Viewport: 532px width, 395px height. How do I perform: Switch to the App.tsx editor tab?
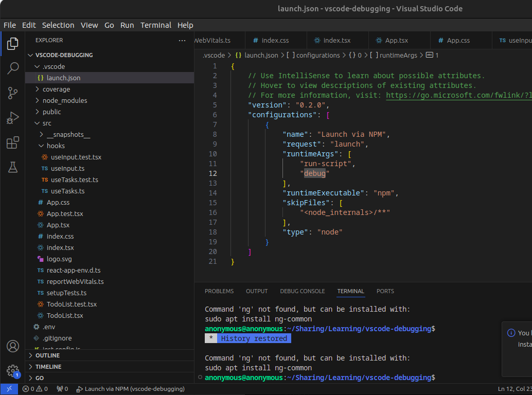pos(396,40)
